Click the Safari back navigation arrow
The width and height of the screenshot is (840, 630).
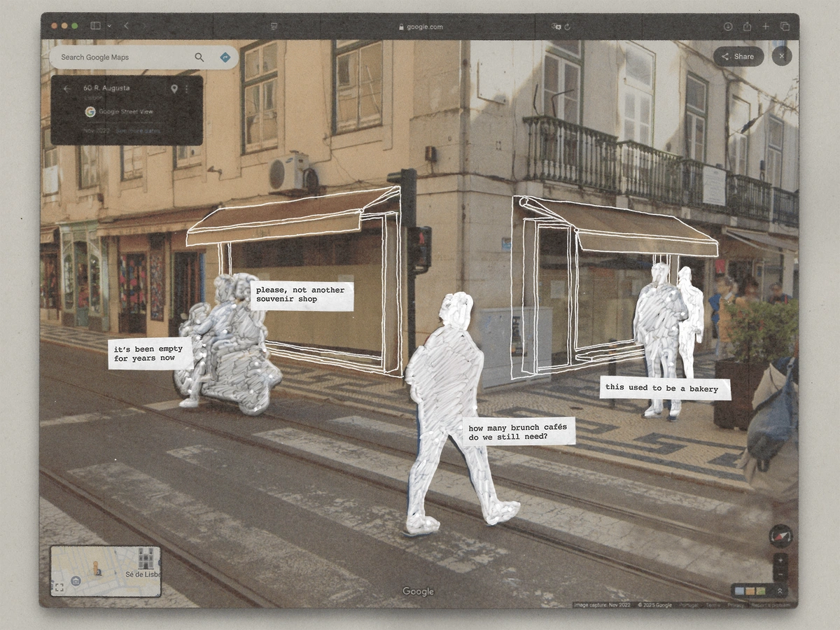point(127,26)
